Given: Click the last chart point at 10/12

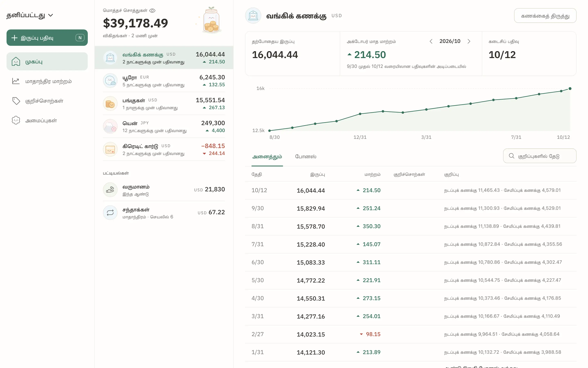Looking at the screenshot, I should click(570, 89).
